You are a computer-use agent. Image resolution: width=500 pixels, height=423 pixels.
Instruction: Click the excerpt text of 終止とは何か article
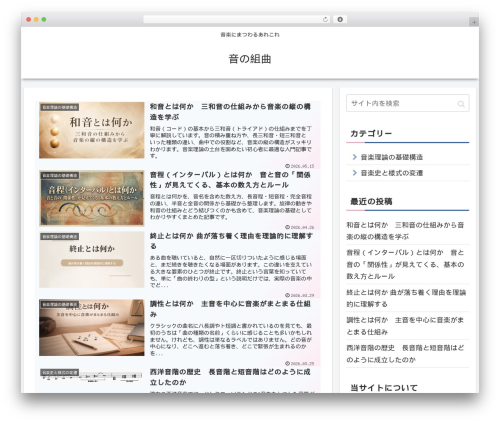pos(231,271)
